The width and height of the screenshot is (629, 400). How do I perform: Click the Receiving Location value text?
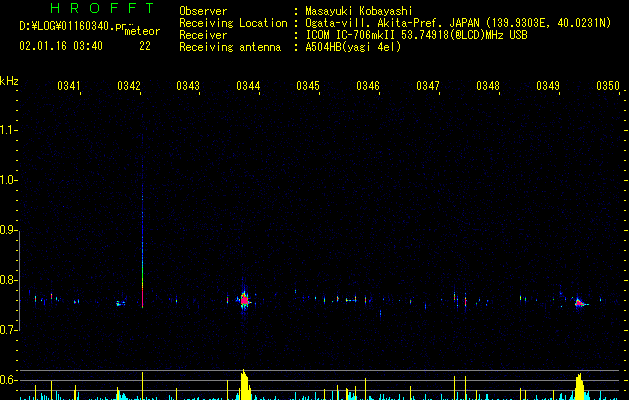[458, 23]
